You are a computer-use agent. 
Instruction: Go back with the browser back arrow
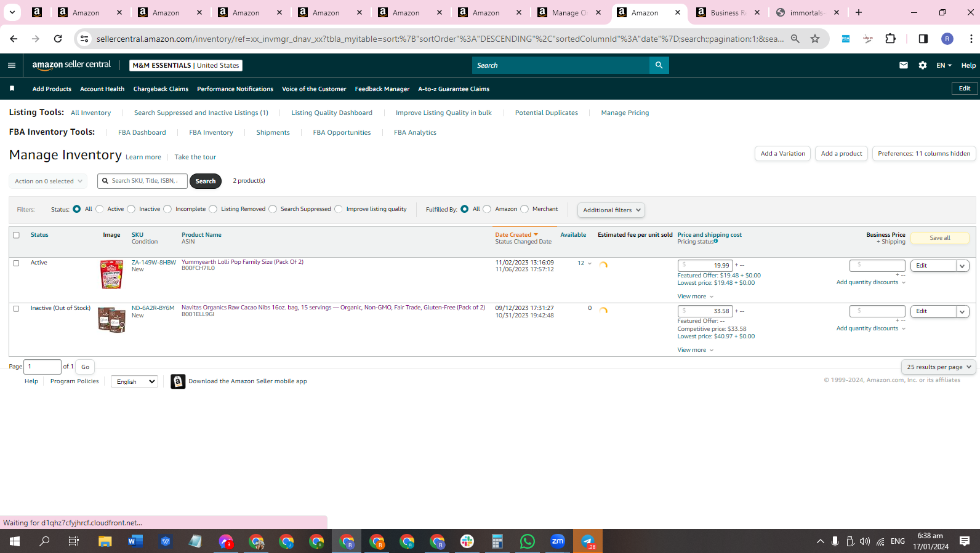(14, 39)
